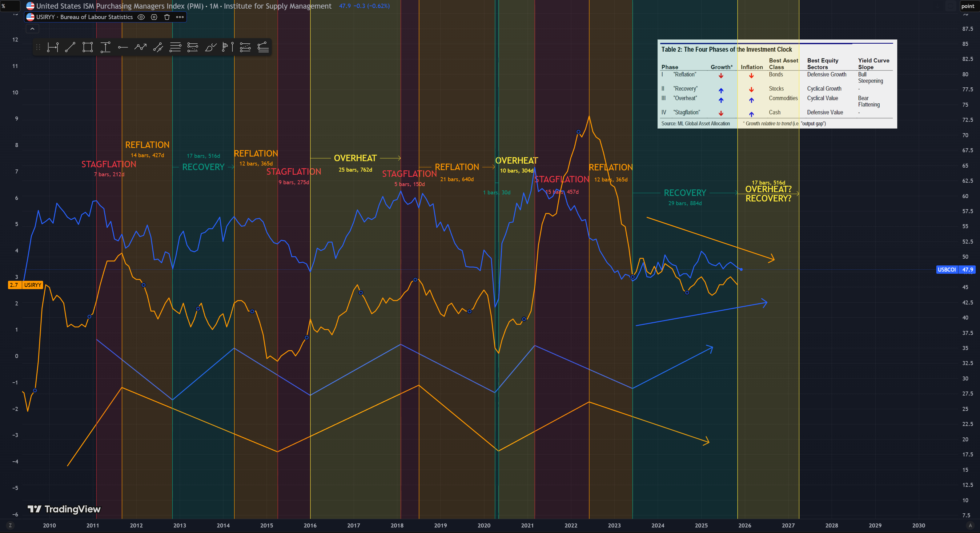Click the ISM Purchasing Managers Index title

click(x=184, y=6)
